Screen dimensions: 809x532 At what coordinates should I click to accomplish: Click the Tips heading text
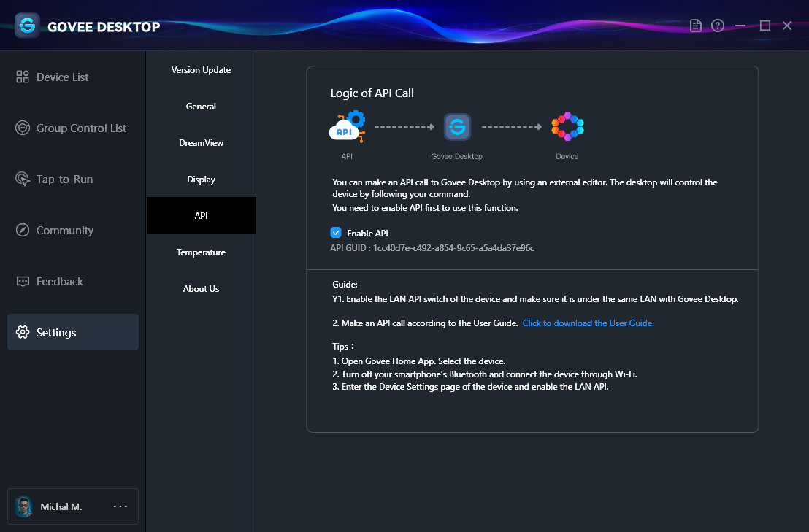click(343, 347)
